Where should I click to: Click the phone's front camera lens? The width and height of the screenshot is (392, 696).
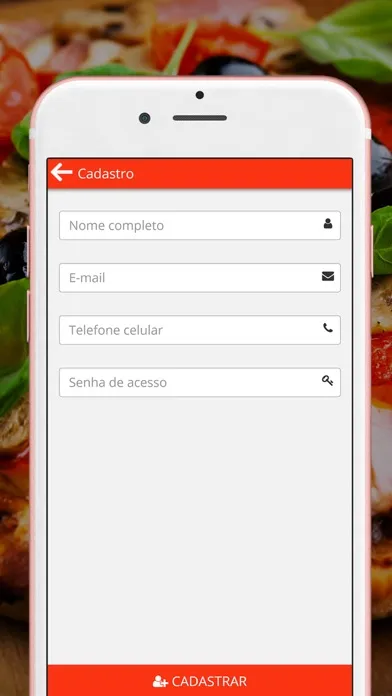click(144, 118)
